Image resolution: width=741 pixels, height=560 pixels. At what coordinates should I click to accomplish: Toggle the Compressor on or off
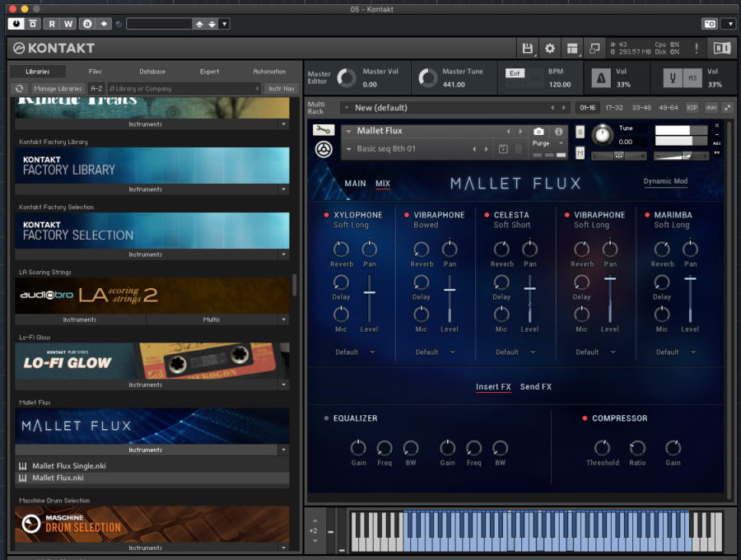coord(585,418)
